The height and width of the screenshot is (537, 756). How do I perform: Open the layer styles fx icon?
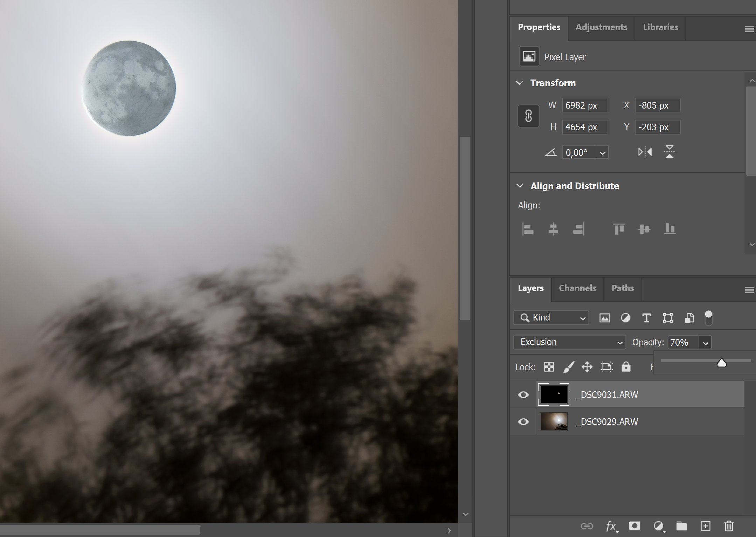(x=611, y=526)
